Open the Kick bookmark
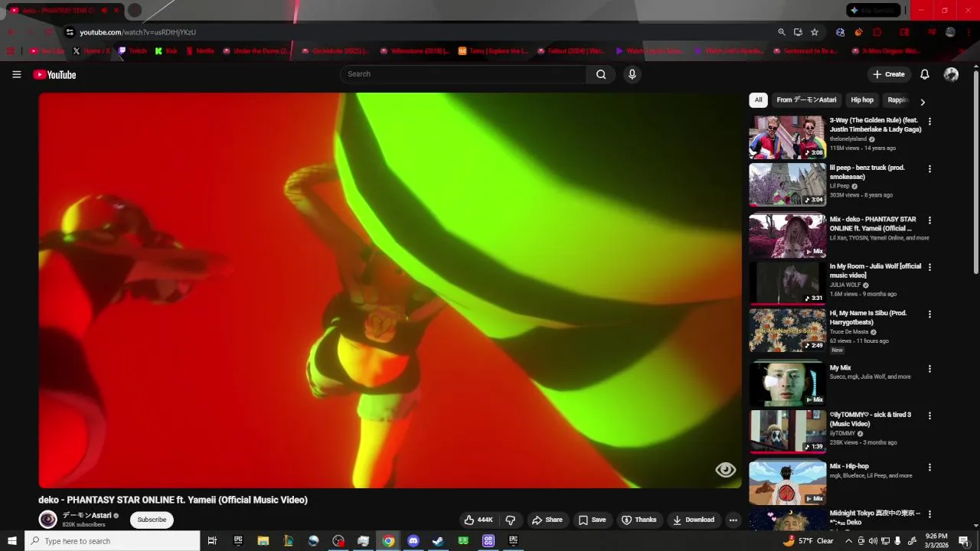Image resolution: width=980 pixels, height=551 pixels. pos(166,51)
